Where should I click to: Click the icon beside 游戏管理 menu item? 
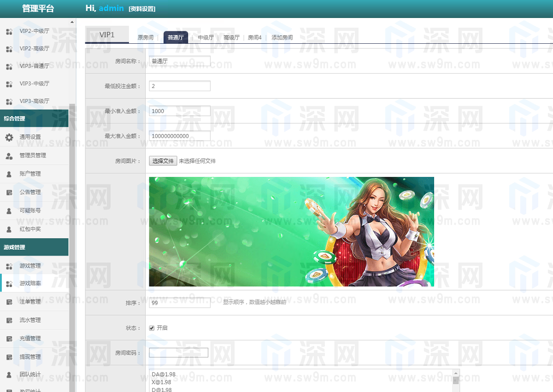click(x=9, y=266)
